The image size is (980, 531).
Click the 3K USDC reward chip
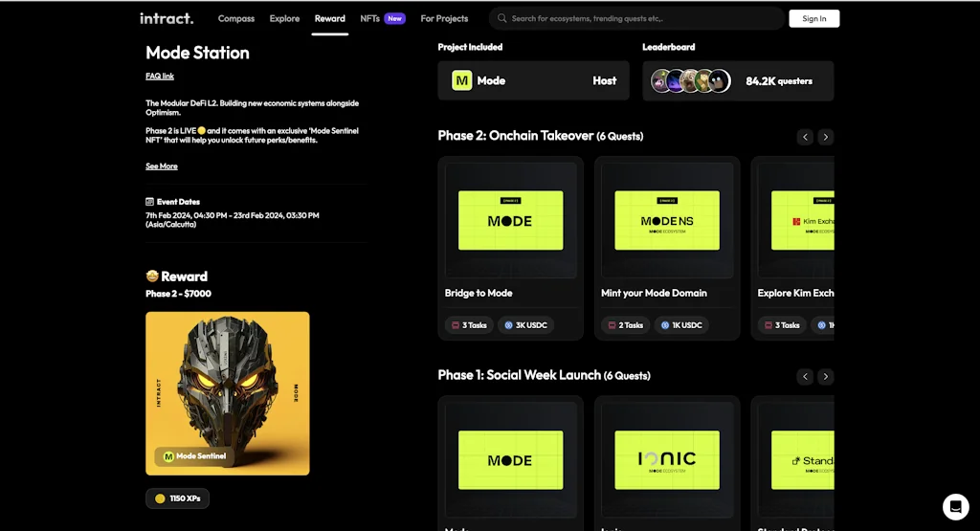tap(525, 325)
